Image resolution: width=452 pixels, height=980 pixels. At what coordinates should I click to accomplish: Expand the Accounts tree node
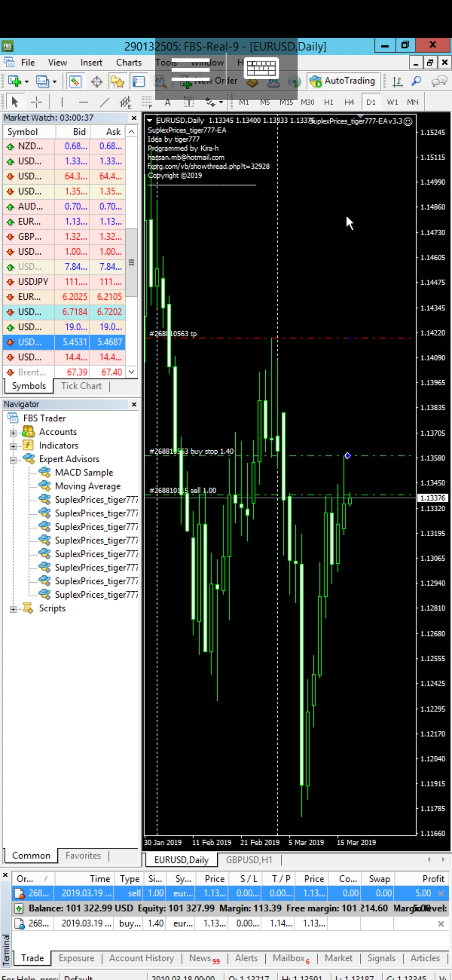[x=13, y=433]
